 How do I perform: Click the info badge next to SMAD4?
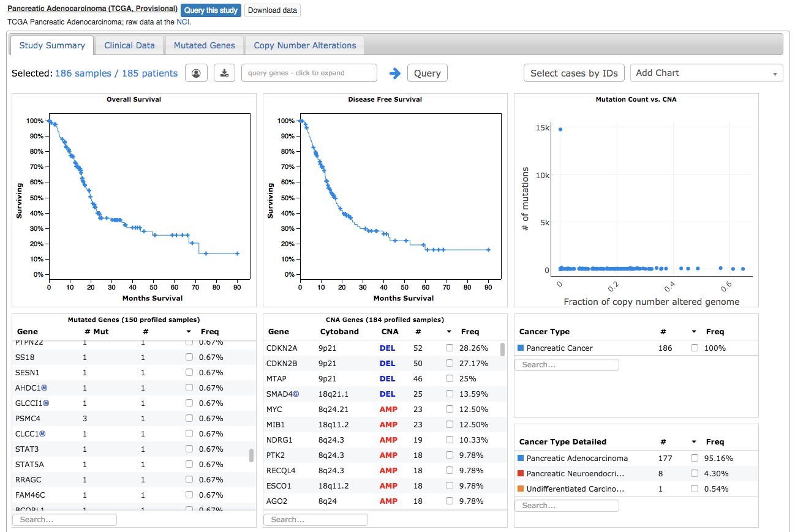click(x=297, y=394)
